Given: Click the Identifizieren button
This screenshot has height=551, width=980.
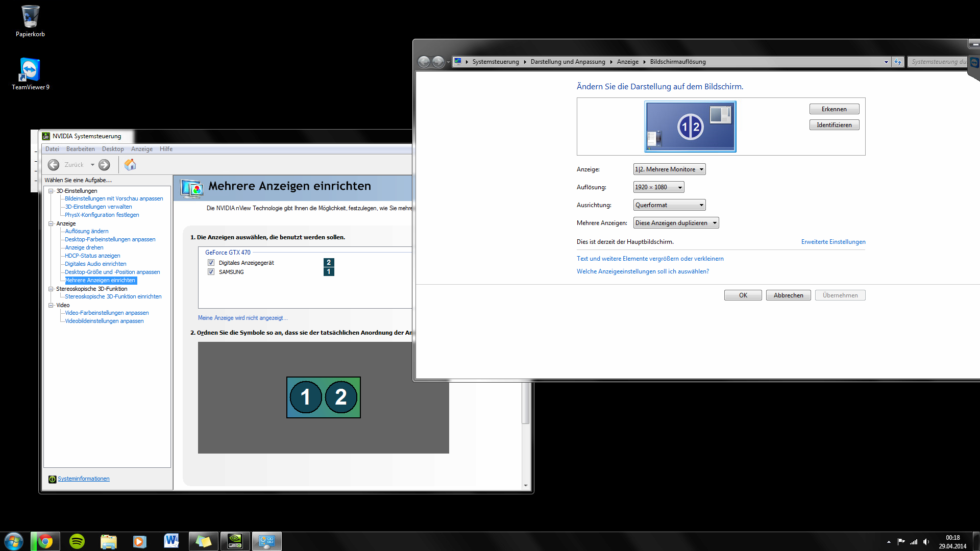Looking at the screenshot, I should point(834,125).
